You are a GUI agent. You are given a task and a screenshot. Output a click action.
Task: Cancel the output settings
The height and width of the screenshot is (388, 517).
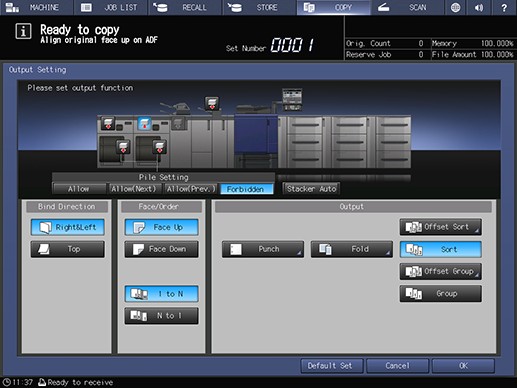tap(398, 366)
